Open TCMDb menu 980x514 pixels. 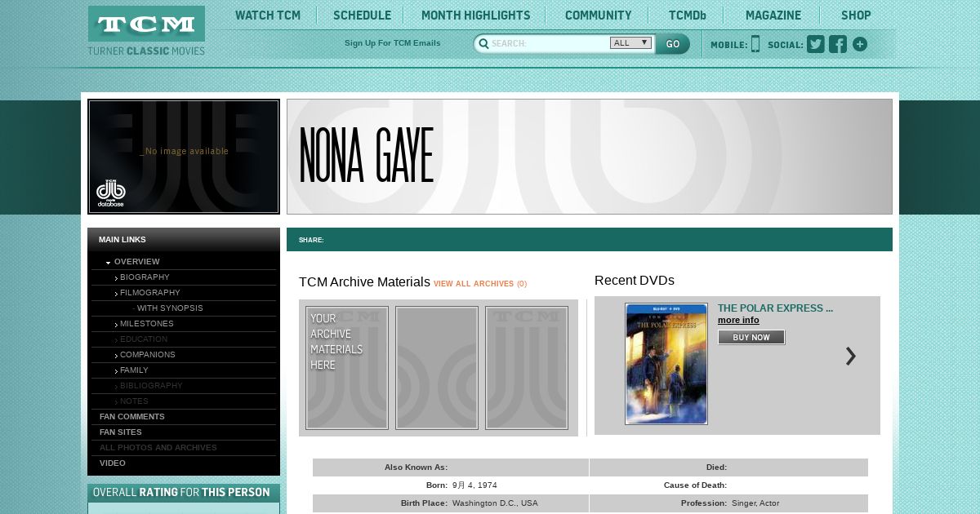pyautogui.click(x=687, y=16)
